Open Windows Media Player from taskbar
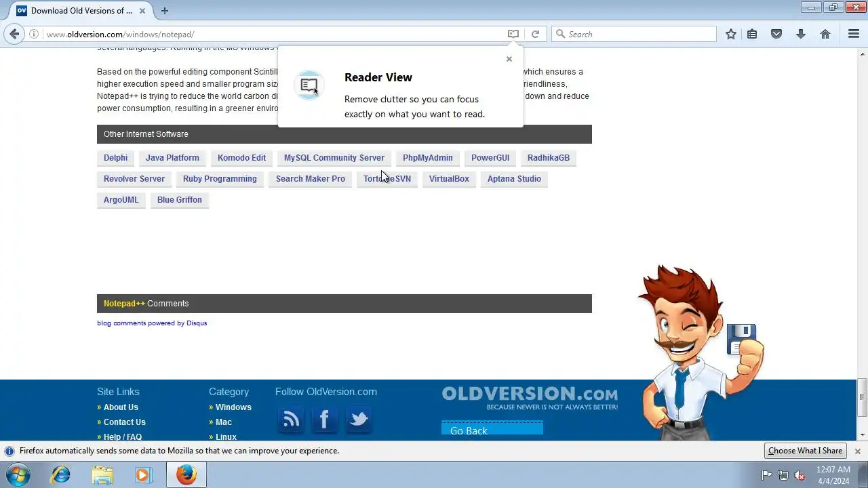Screen dimensions: 868x488 tap(143, 474)
